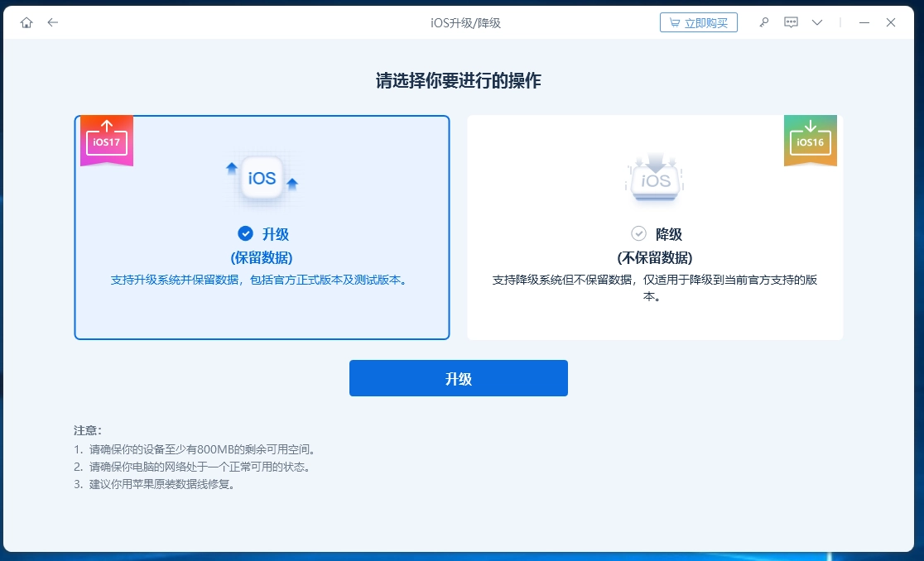Go to the home screen icon

26,22
